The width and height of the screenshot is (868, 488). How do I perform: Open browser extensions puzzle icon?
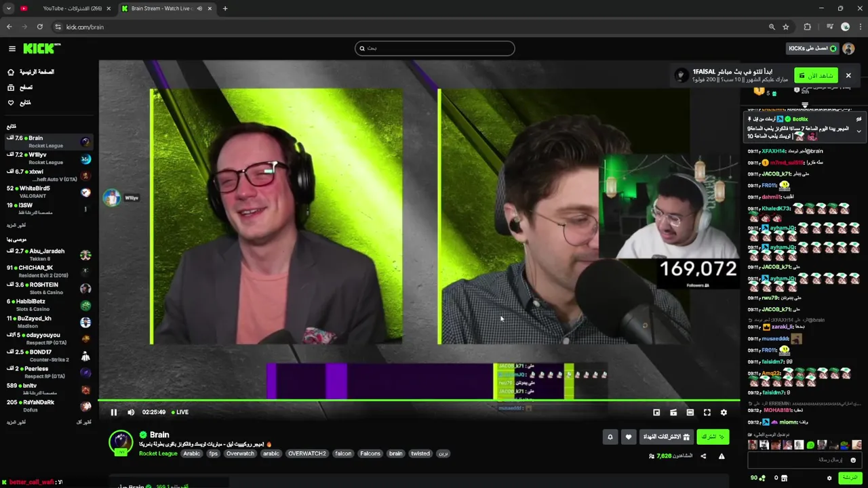pyautogui.click(x=807, y=27)
